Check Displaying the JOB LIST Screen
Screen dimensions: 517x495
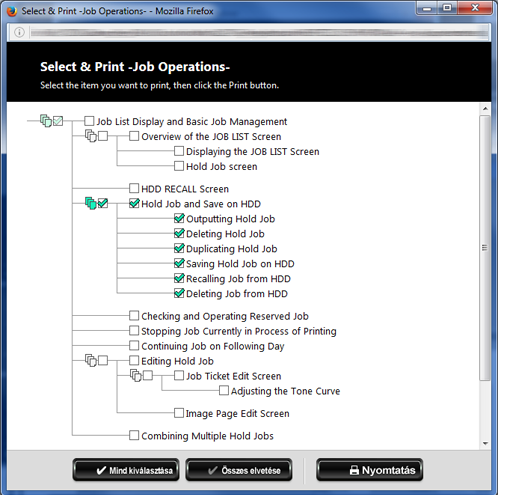(x=179, y=151)
